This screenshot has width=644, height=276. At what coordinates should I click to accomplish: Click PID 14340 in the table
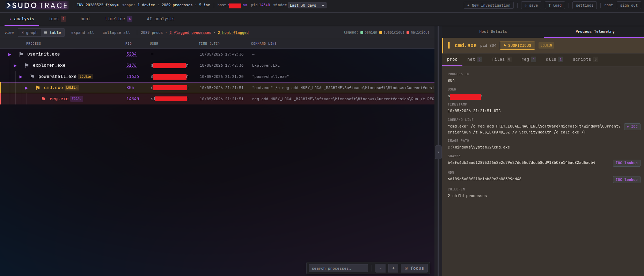pyautogui.click(x=133, y=99)
